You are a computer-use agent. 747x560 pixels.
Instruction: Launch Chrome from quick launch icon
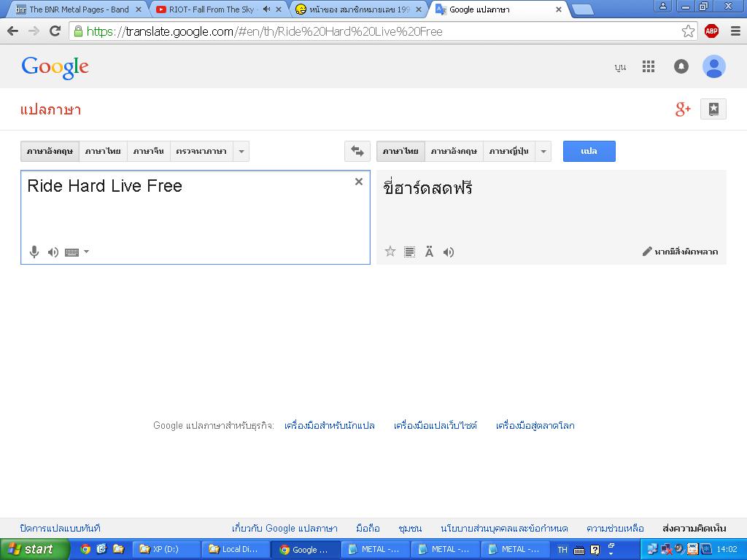pos(85,549)
